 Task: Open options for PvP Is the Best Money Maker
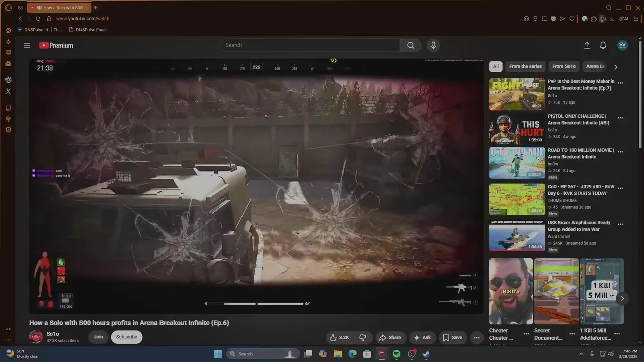pyautogui.click(x=620, y=83)
